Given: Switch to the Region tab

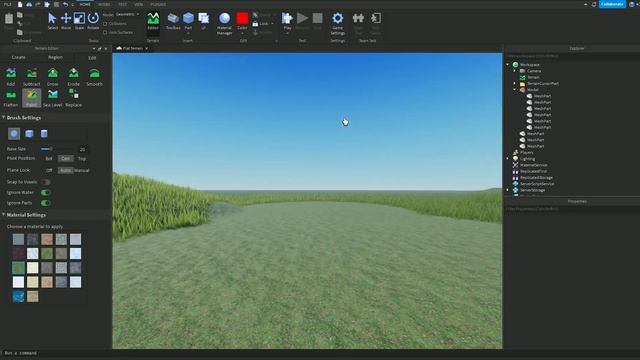Looking at the screenshot, I should 56,58.
